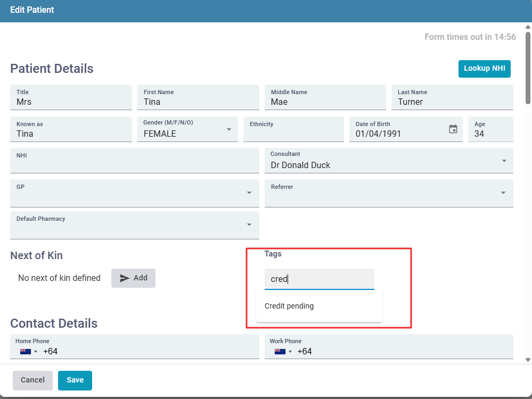The height and width of the screenshot is (399, 532).
Task: Click the Middle Name field
Action: pos(325,102)
